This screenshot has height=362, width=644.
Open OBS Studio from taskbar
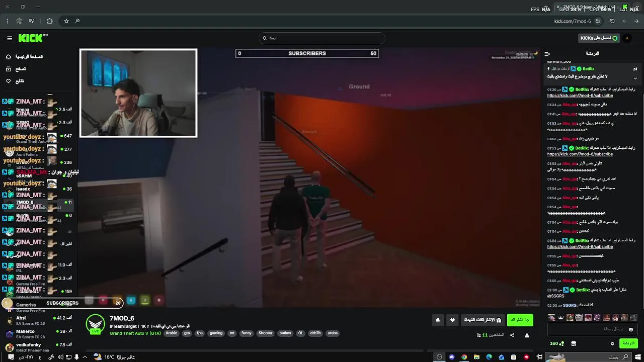pyautogui.click(x=439, y=357)
